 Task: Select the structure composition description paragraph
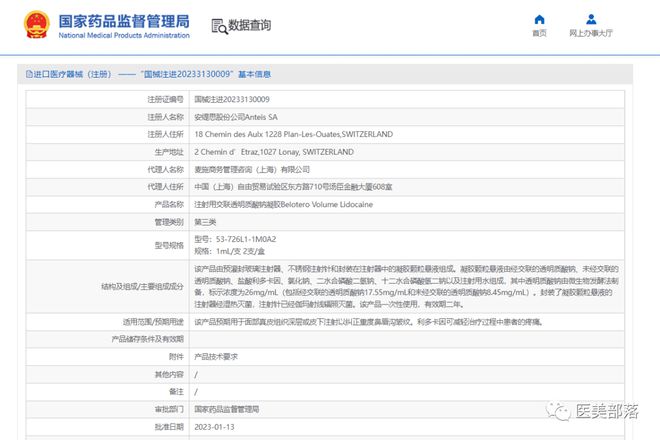pyautogui.click(x=406, y=286)
